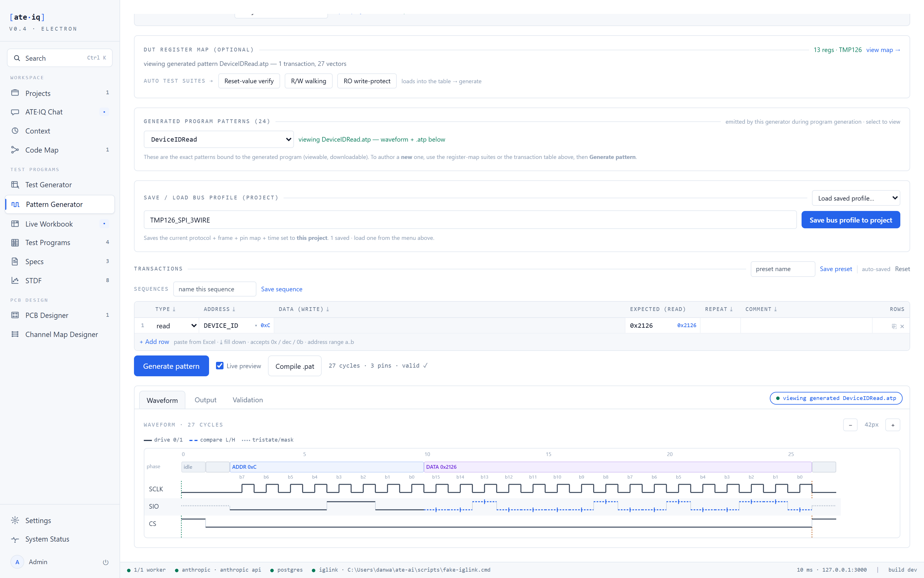
Task: Delete the DEVICE_ID row with the x icon
Action: click(902, 326)
